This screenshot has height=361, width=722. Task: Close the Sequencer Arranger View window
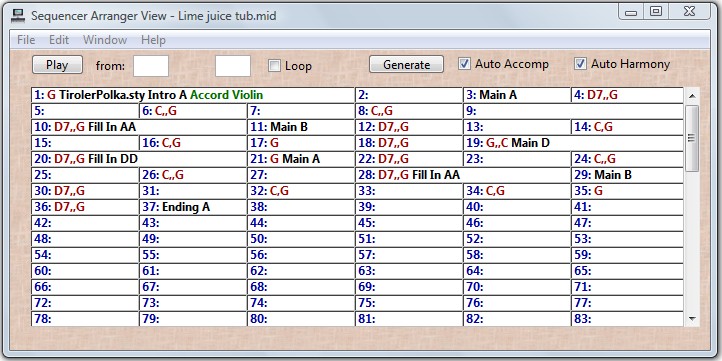tap(689, 12)
